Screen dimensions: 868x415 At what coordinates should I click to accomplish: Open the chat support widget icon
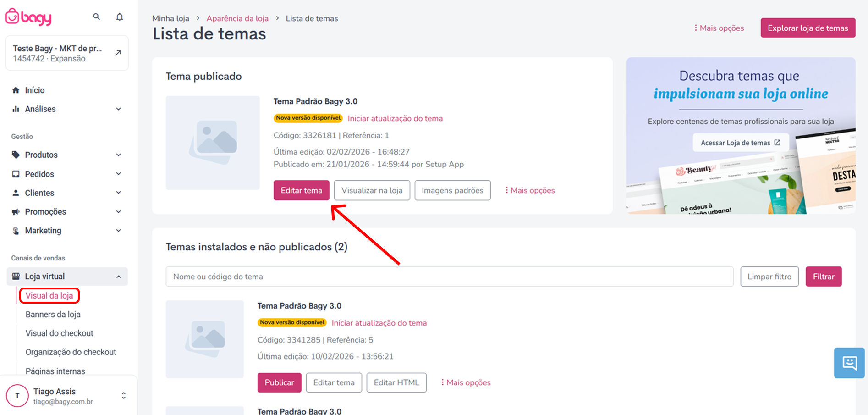pos(849,363)
